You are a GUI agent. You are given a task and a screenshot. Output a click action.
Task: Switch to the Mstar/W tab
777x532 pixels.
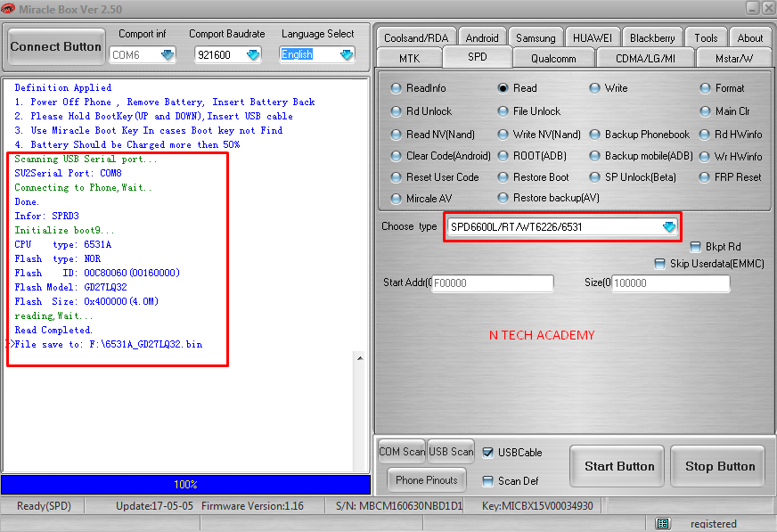(734, 59)
